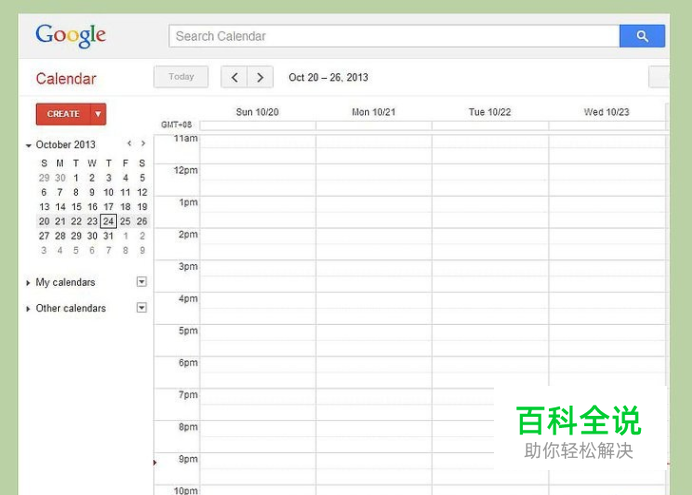The image size is (692, 495).
Task: Select Tue 10/22 column header
Action: (x=490, y=112)
